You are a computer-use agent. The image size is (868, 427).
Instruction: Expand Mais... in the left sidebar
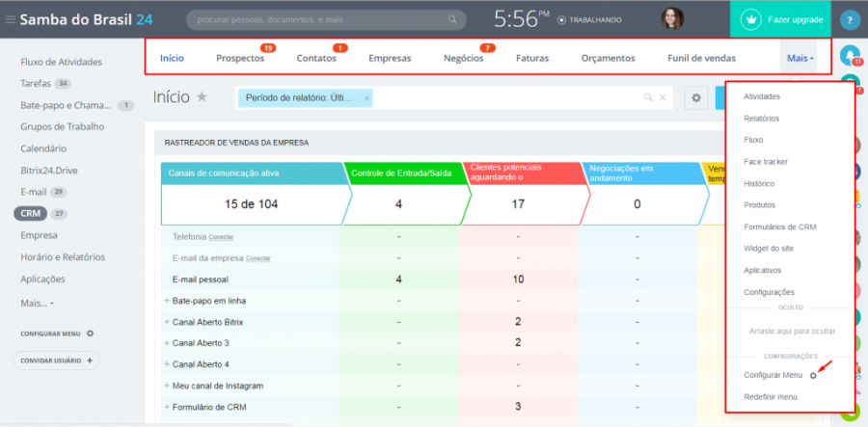pyautogui.click(x=37, y=303)
